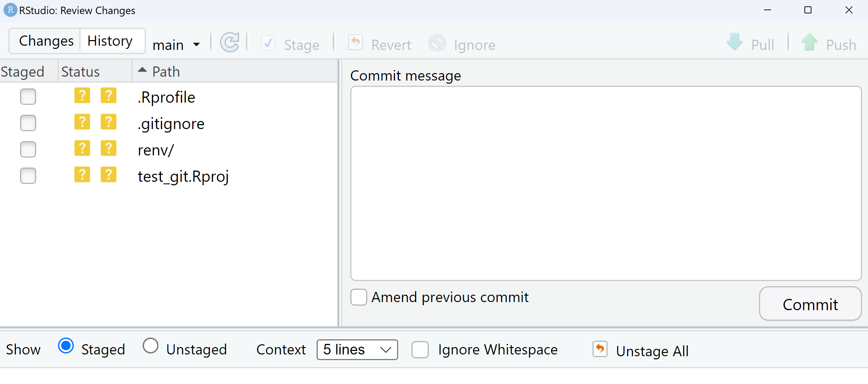Switch to the Changes tab

coord(46,41)
